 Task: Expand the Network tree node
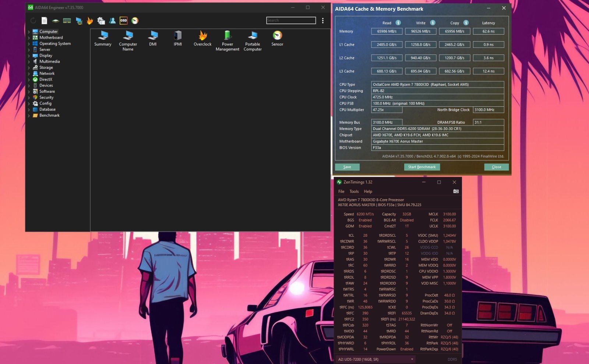coord(29,74)
